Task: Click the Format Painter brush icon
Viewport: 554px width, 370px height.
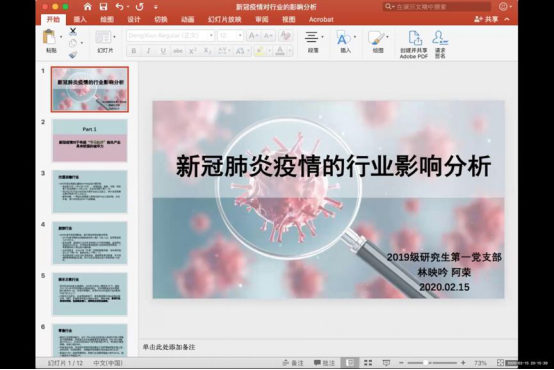Action: tap(73, 54)
